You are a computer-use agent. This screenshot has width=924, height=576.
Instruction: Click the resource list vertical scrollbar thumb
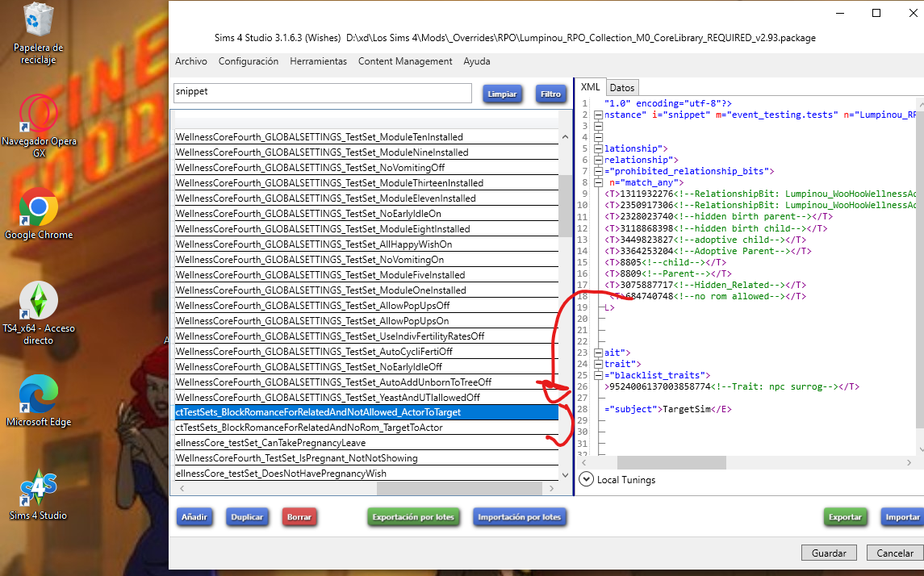(565, 206)
